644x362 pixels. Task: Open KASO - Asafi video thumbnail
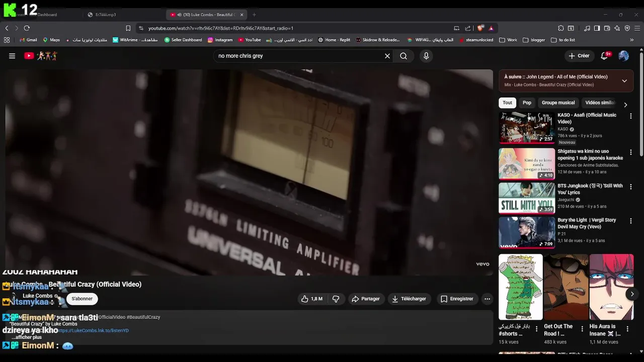527,128
